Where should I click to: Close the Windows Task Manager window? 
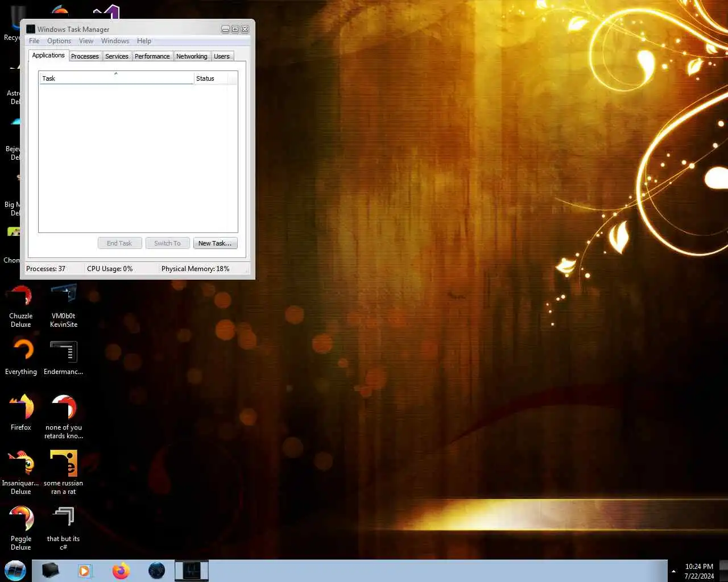point(245,29)
